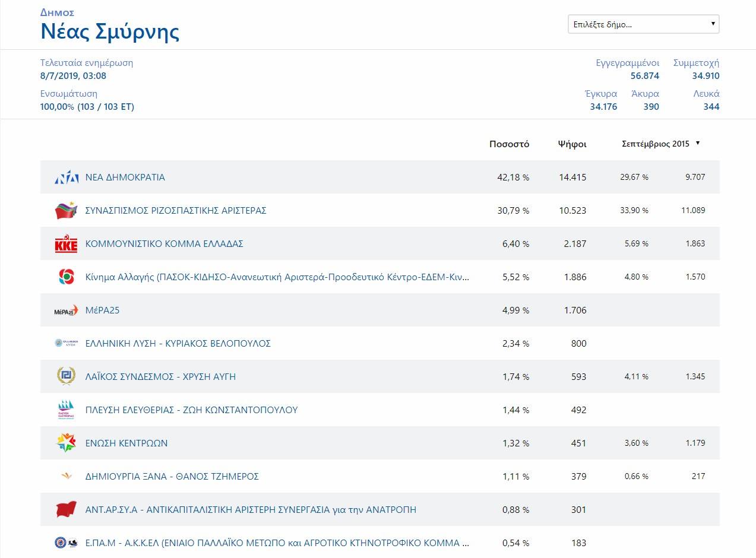The width and height of the screenshot is (756, 558).
Task: Open the ΝΕΑ ΔΗΜΟΚΡΑΤΙΑ party link
Action: pos(125,177)
